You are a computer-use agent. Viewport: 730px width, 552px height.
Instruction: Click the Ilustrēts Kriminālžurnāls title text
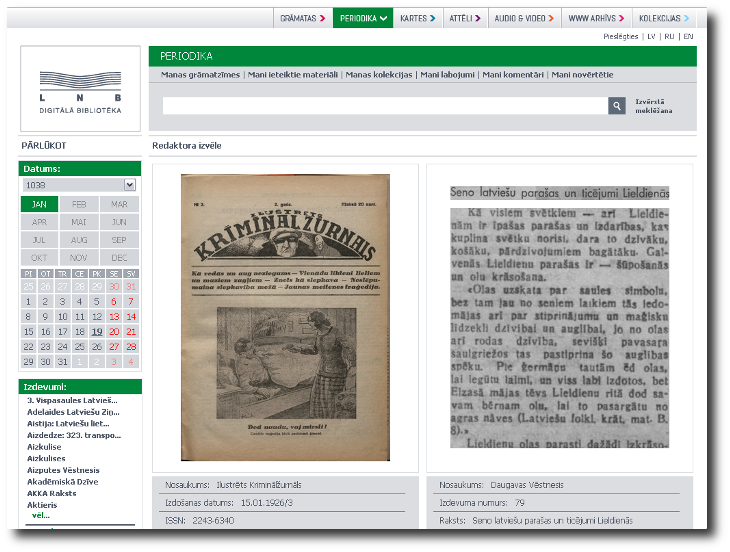[x=259, y=485]
